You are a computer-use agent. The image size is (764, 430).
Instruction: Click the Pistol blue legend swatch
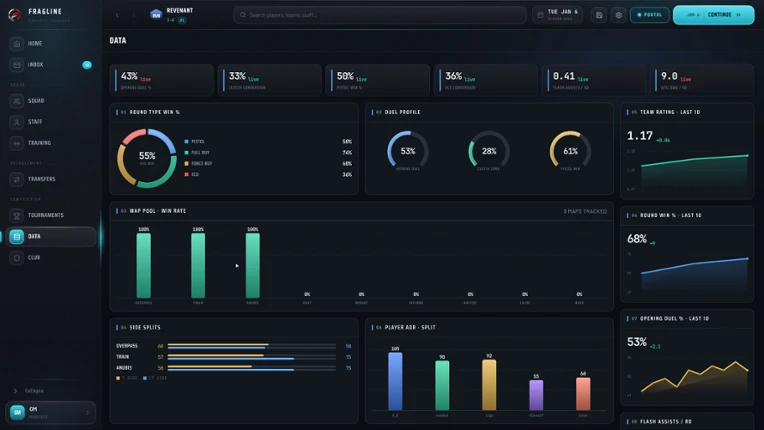(187, 142)
